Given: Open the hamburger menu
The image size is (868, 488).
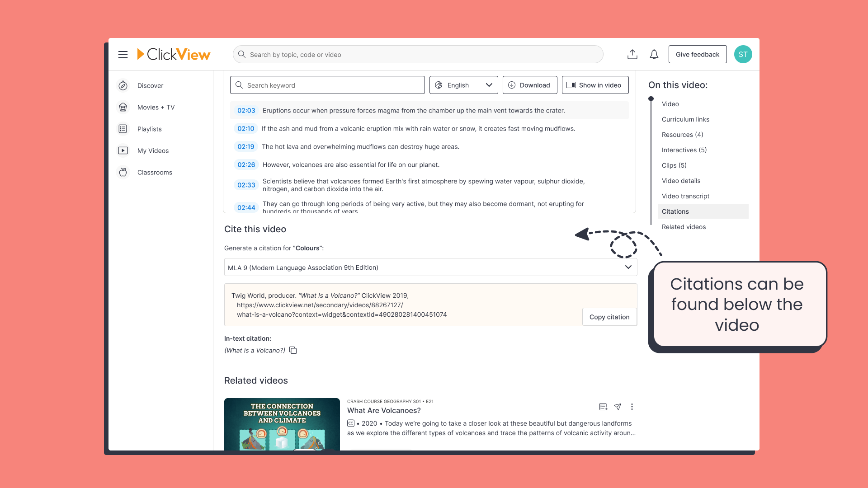Looking at the screenshot, I should (x=123, y=55).
